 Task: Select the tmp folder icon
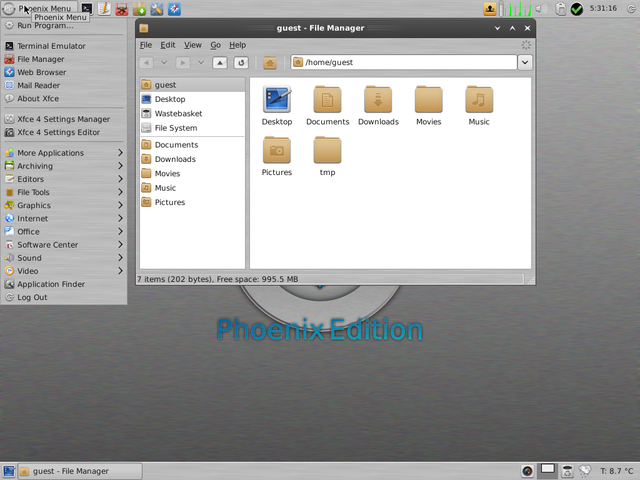point(327,150)
